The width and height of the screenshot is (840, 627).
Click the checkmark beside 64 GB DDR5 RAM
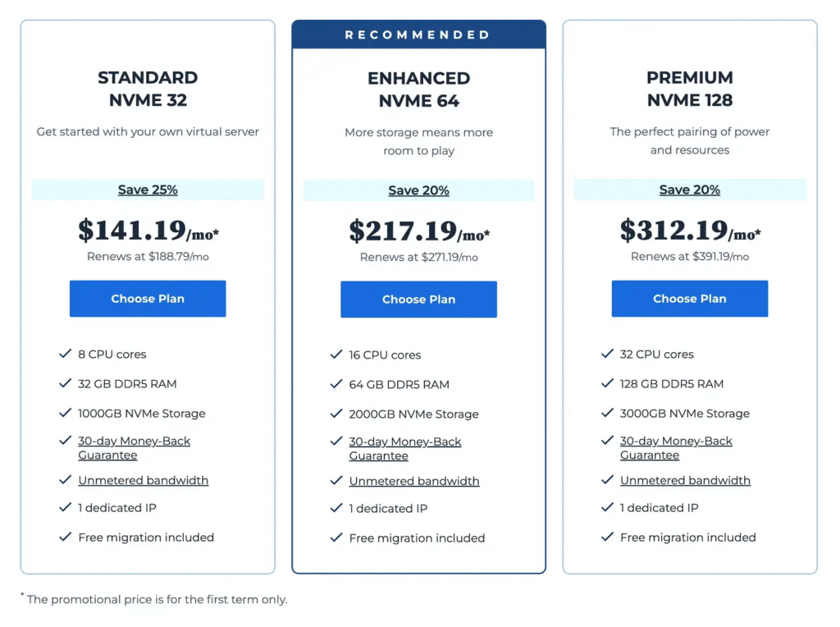(x=336, y=384)
